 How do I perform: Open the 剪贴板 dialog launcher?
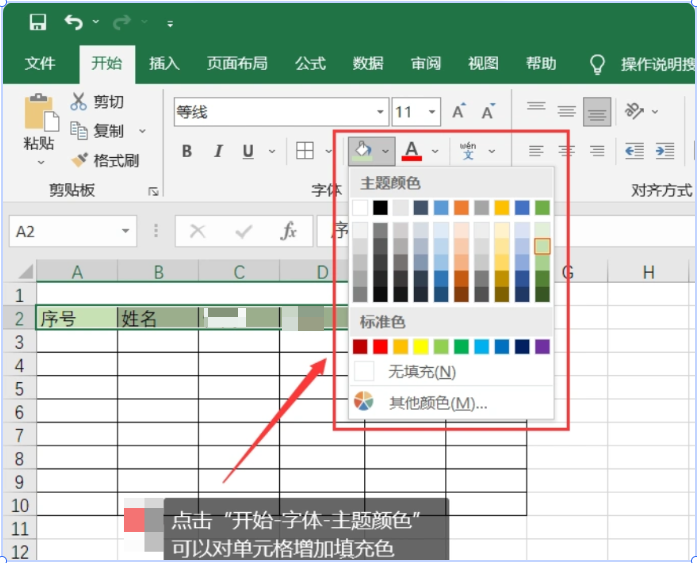coord(153,192)
